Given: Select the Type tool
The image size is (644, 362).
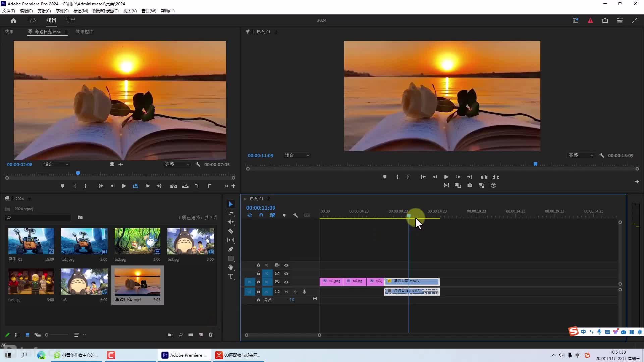Looking at the screenshot, I should (231, 276).
